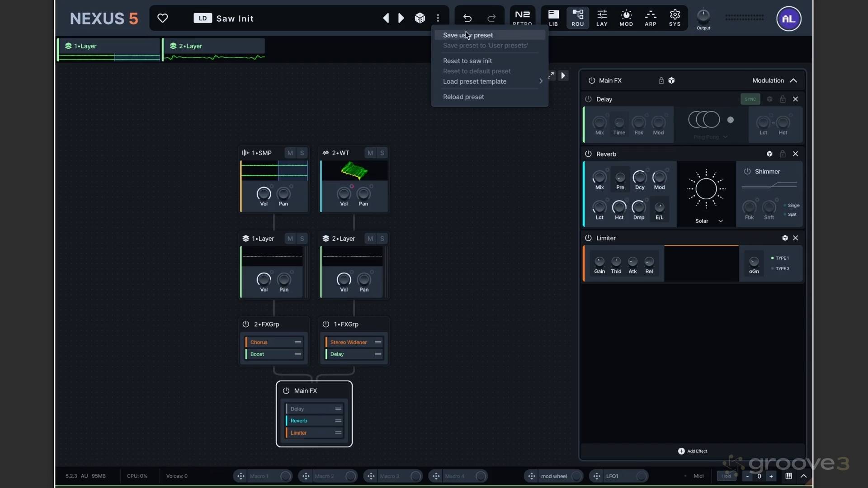
Task: Toggle the Reverb effect power
Action: pyautogui.click(x=588, y=154)
